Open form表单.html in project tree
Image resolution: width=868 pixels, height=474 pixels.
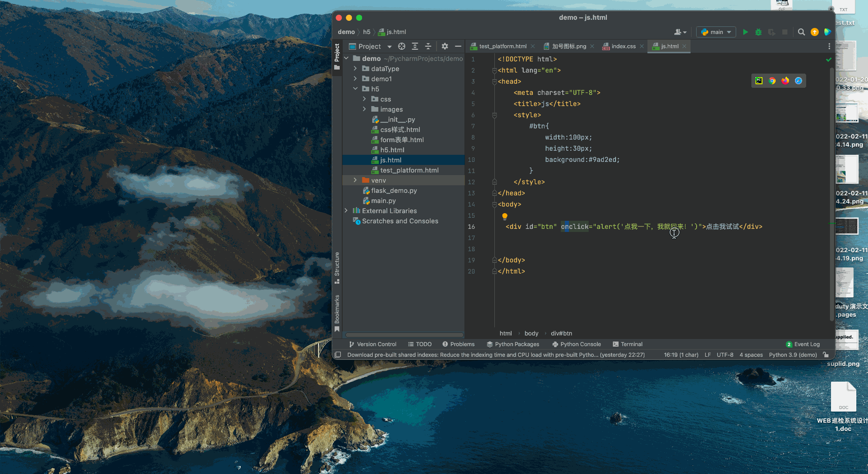point(402,140)
